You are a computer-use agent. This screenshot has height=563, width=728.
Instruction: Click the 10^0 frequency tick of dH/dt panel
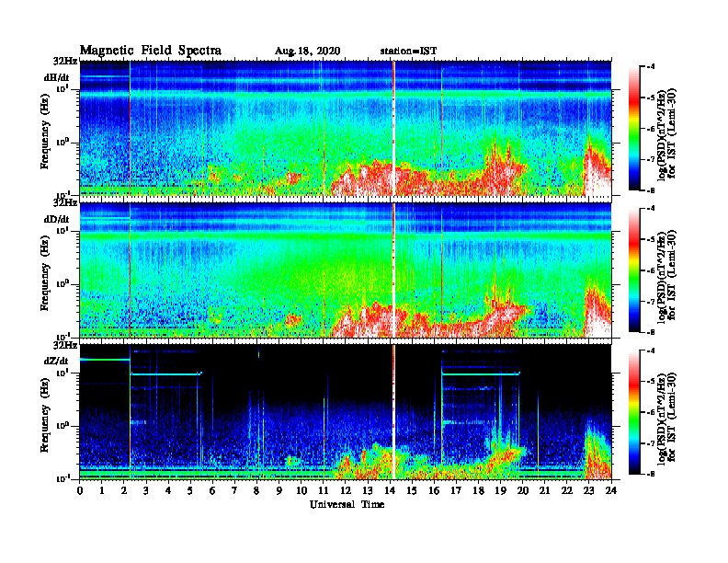coord(63,142)
